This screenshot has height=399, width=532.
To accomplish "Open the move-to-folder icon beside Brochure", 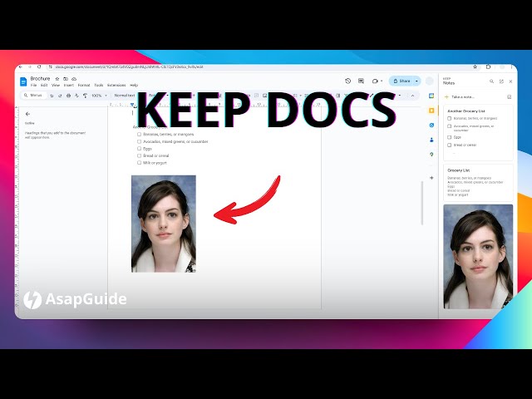I will 66,79.
